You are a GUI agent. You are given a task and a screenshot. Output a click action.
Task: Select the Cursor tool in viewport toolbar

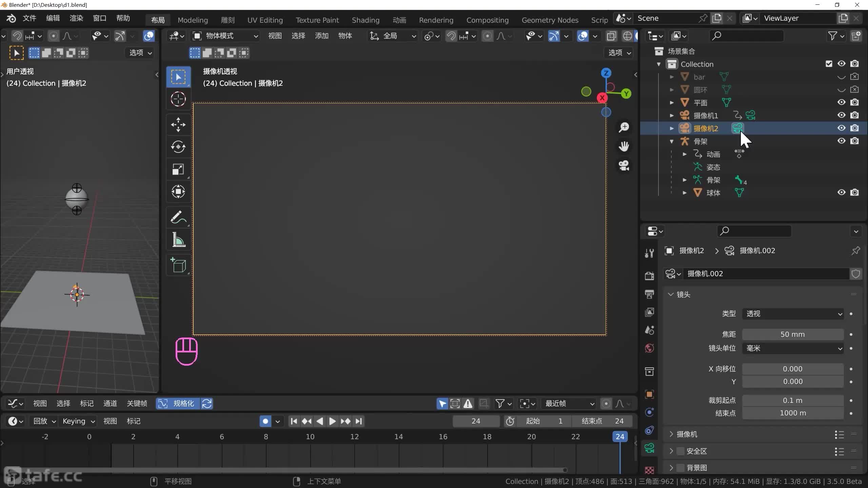coord(178,99)
